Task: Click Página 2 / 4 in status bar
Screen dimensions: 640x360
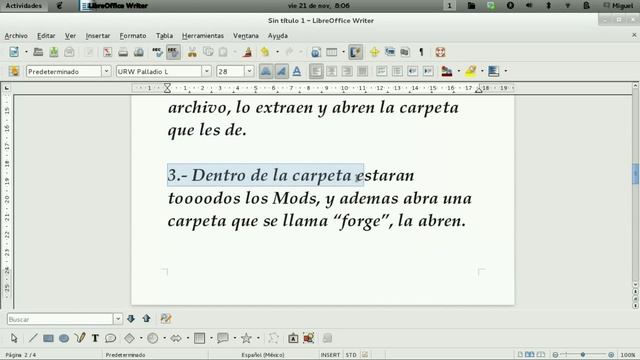Action: pyautogui.click(x=20, y=355)
